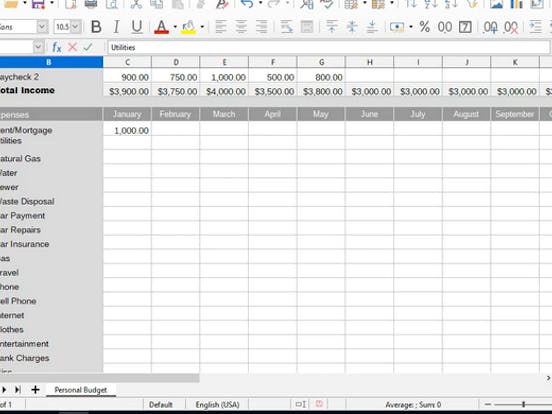The image size is (552, 414).
Task: Format cells as date
Action: pyautogui.click(x=465, y=27)
